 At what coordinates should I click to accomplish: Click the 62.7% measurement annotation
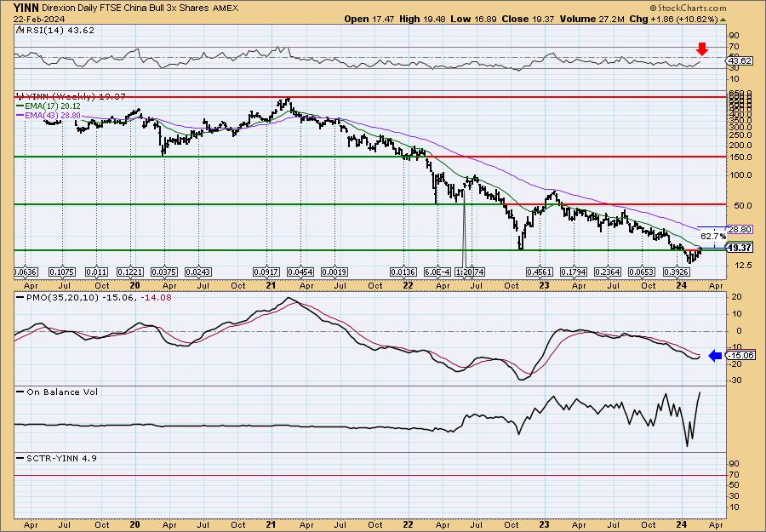(x=713, y=236)
